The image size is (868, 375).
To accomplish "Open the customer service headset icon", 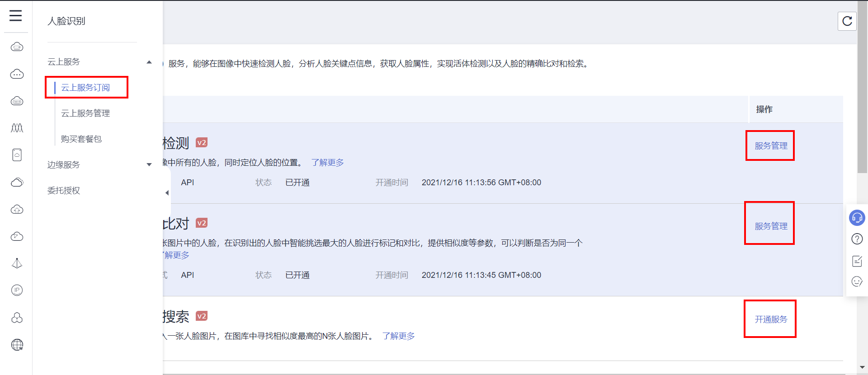I will 857,218.
